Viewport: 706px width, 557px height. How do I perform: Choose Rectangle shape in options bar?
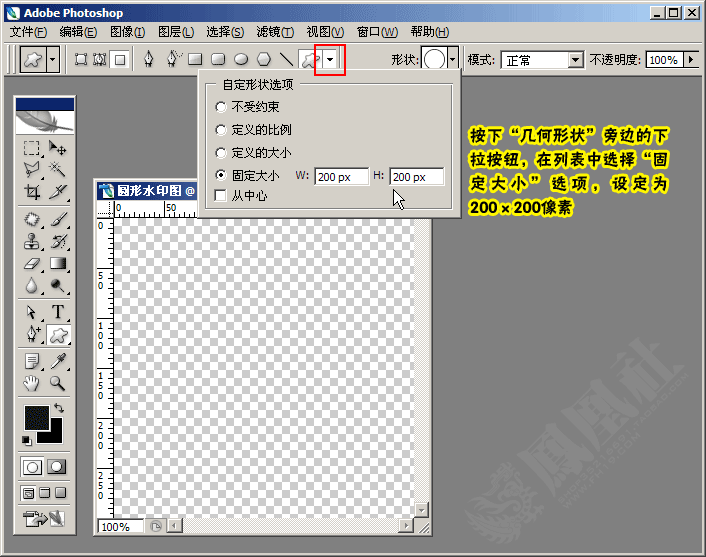pos(195,59)
